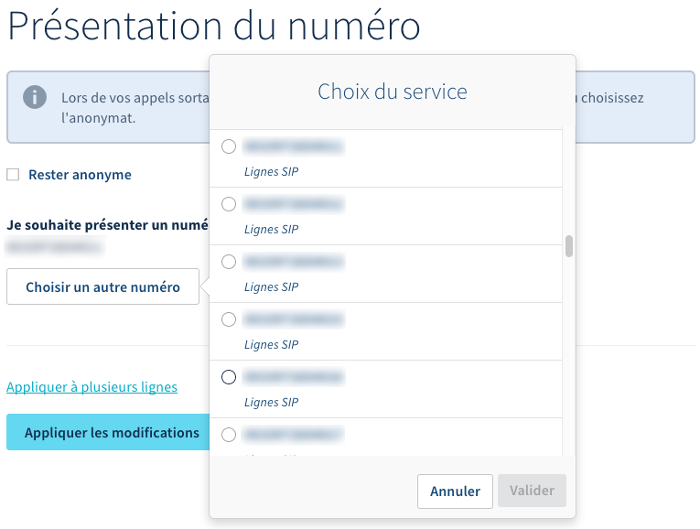
Task: Select the sixth partially visible radio button
Action: coord(229,435)
